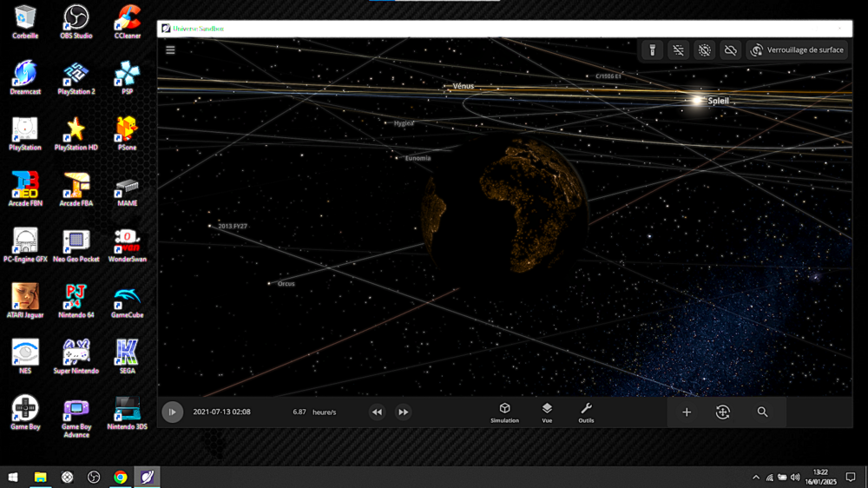Click the Verrouillage de surface button
The width and height of the screenshot is (868, 488).
tap(797, 50)
